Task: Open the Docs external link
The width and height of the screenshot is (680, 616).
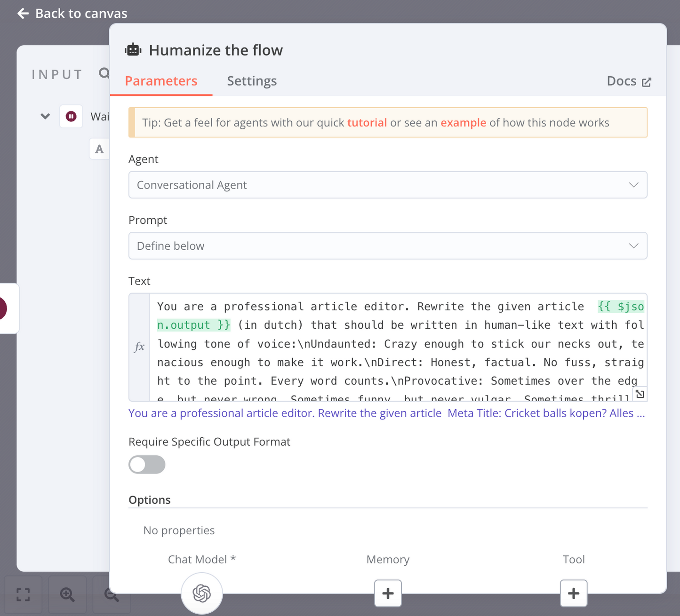Action: tap(629, 81)
